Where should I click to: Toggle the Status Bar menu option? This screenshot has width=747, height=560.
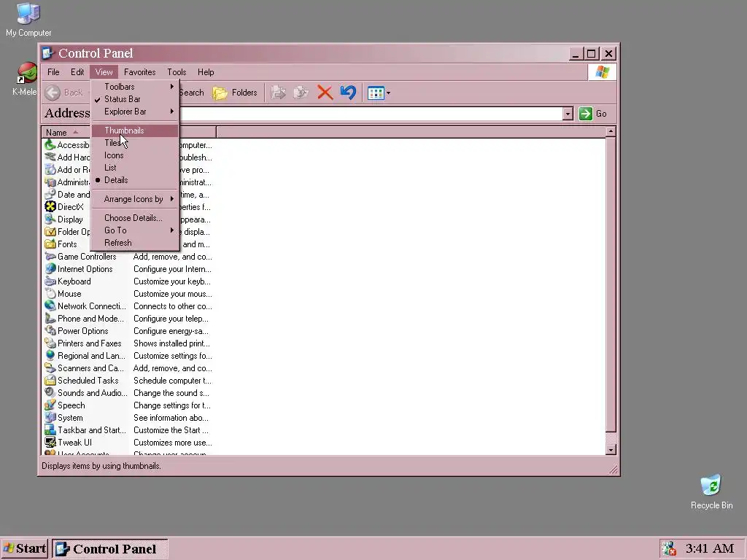135,99
